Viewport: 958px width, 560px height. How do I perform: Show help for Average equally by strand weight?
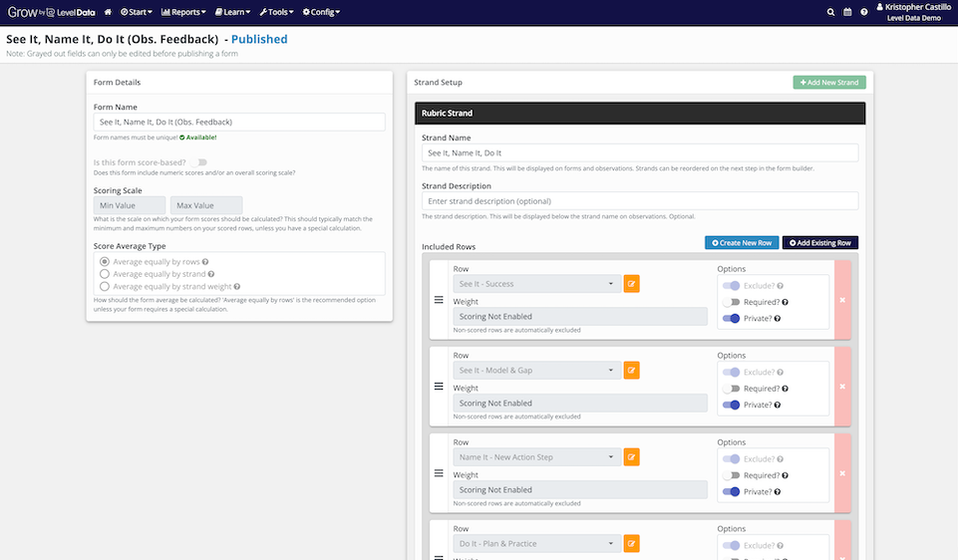pyautogui.click(x=237, y=286)
